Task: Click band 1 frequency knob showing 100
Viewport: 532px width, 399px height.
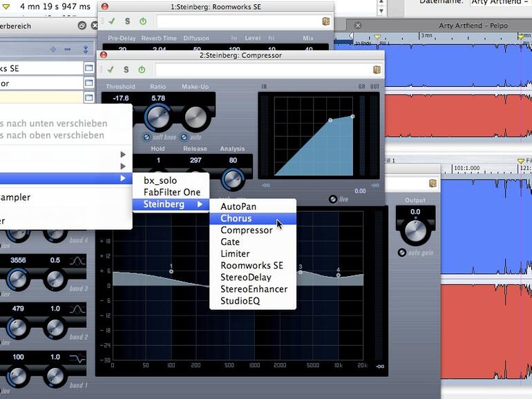Action: click(18, 376)
